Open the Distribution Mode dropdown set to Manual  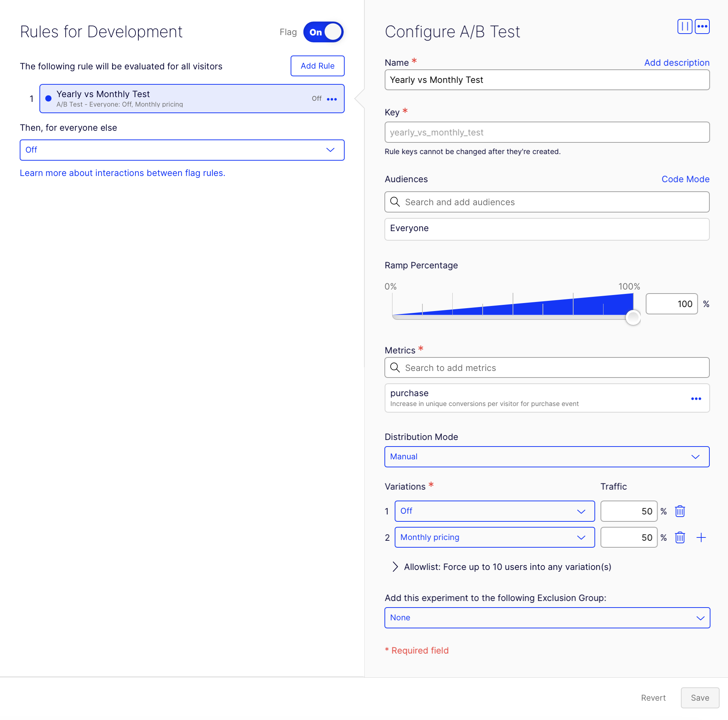click(x=547, y=457)
